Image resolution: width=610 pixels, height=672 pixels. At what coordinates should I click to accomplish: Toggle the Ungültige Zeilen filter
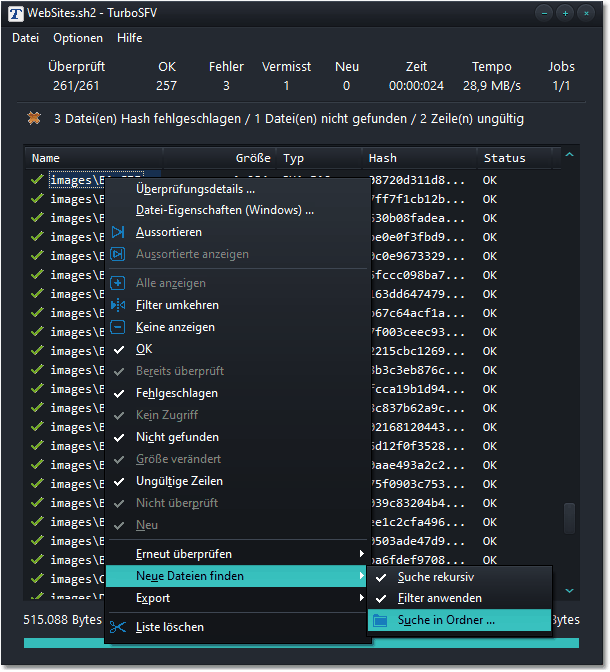[119, 482]
